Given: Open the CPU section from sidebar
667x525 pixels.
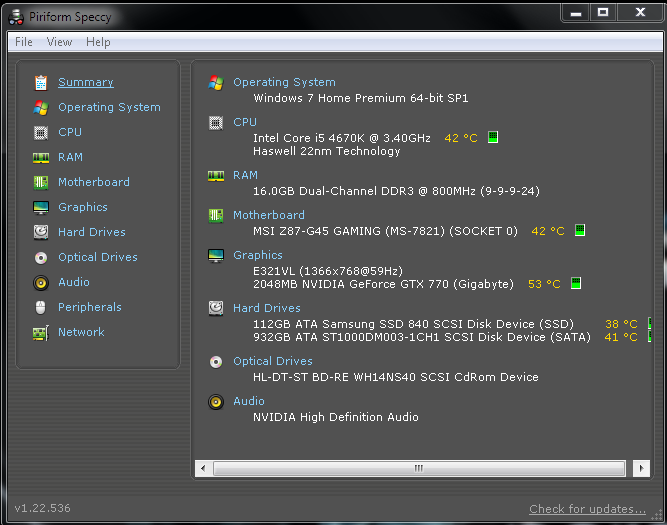Looking at the screenshot, I should pos(70,132).
